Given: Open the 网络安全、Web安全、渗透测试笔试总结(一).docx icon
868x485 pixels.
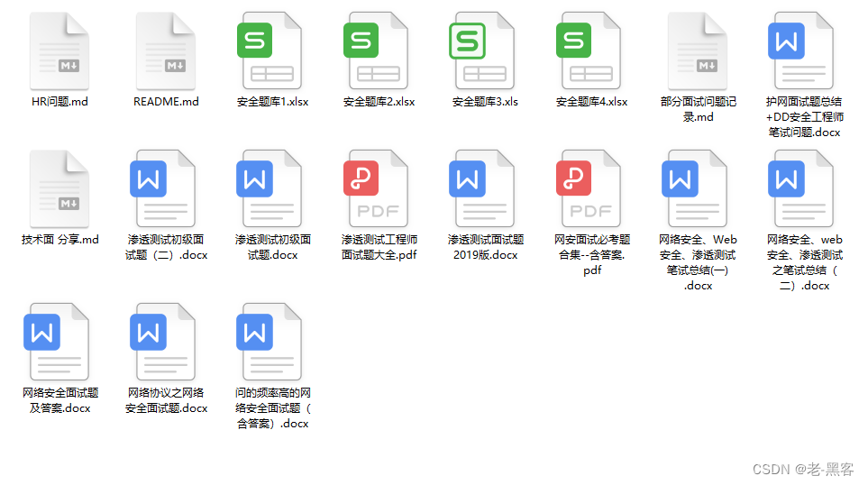Looking at the screenshot, I should pos(695,188).
